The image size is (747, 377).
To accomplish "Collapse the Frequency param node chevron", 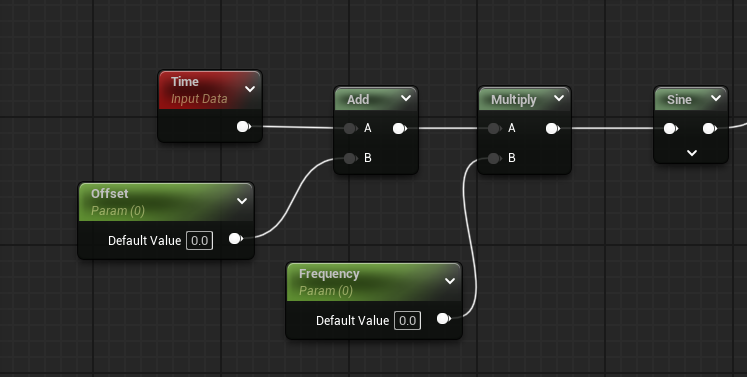I will [x=450, y=281].
